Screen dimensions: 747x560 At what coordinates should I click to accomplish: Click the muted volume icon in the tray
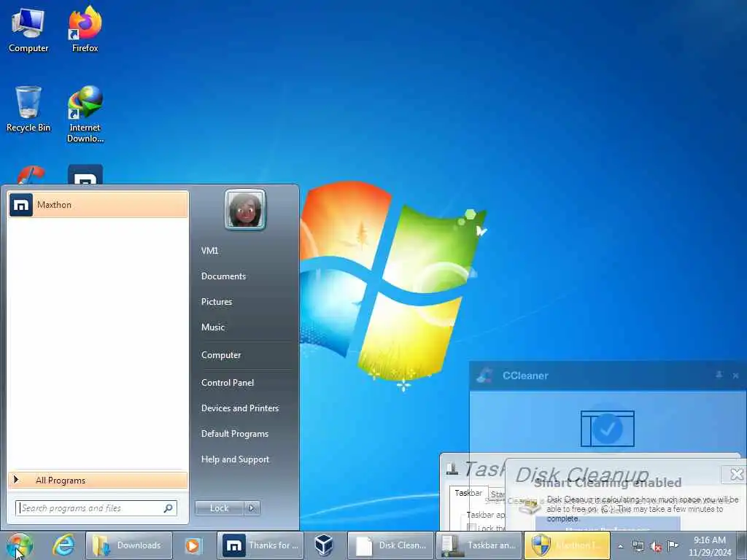tap(656, 547)
